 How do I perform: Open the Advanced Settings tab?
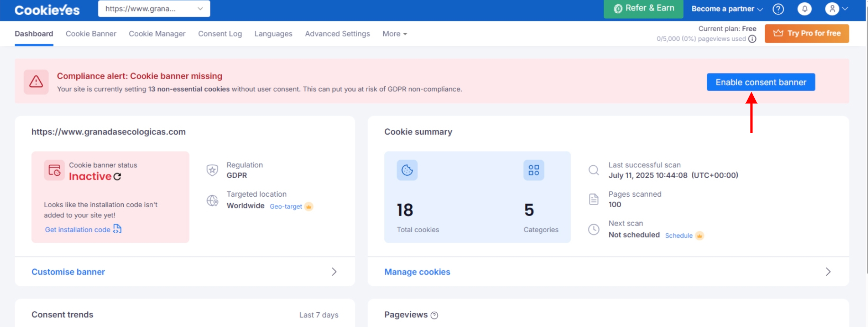click(x=337, y=34)
